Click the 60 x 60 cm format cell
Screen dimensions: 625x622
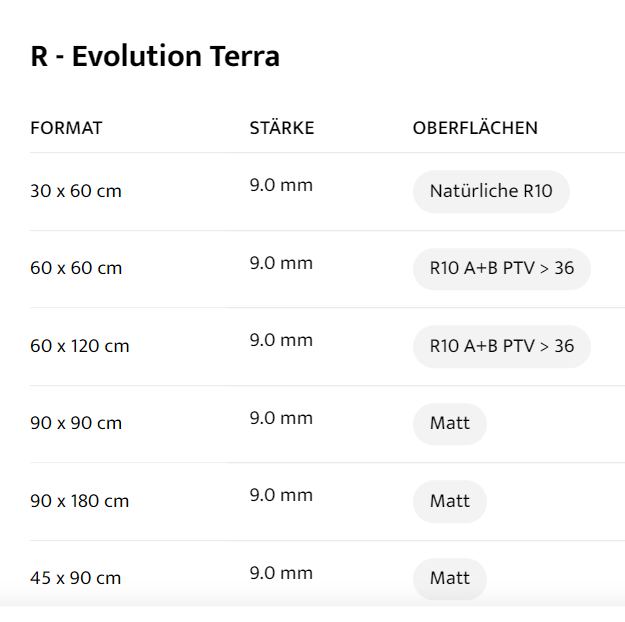pos(76,269)
